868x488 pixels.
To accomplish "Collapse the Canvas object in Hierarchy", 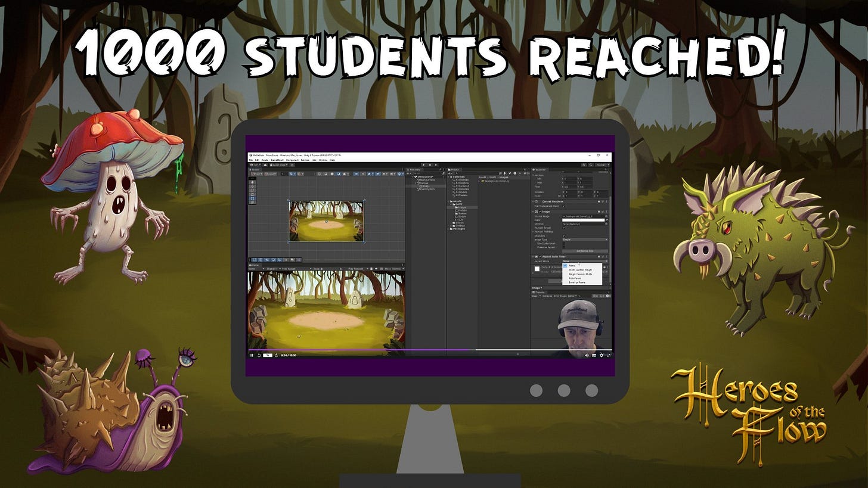I will (x=416, y=183).
